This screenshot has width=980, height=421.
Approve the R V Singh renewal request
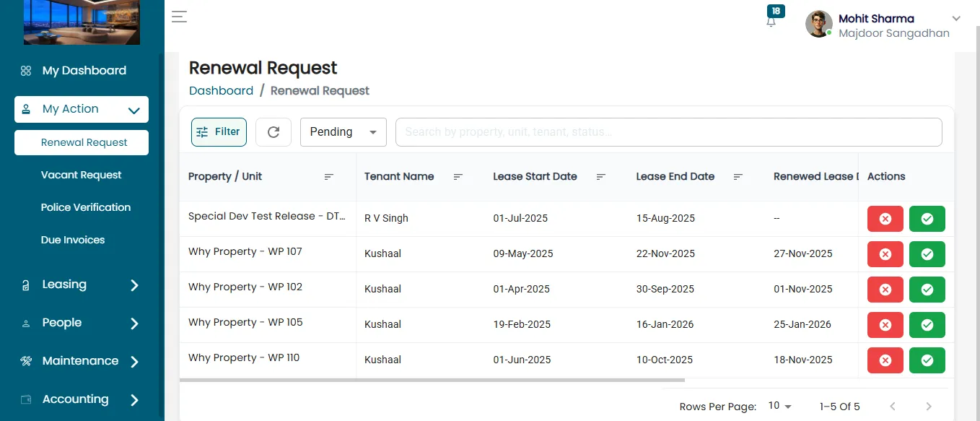click(x=927, y=219)
